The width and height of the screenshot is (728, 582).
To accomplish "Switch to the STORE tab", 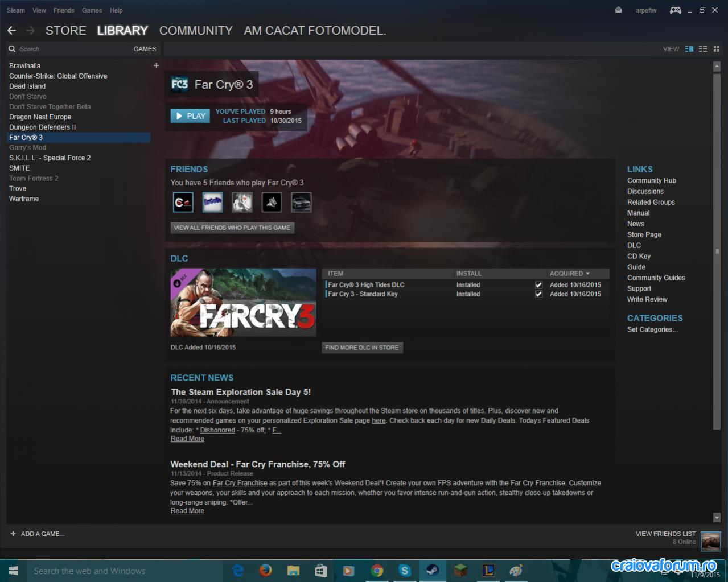I will pyautogui.click(x=66, y=31).
